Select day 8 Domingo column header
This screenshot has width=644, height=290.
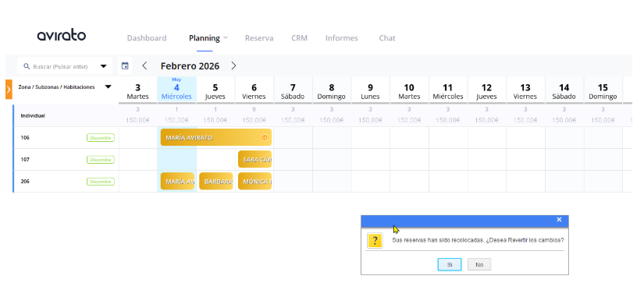point(332,91)
